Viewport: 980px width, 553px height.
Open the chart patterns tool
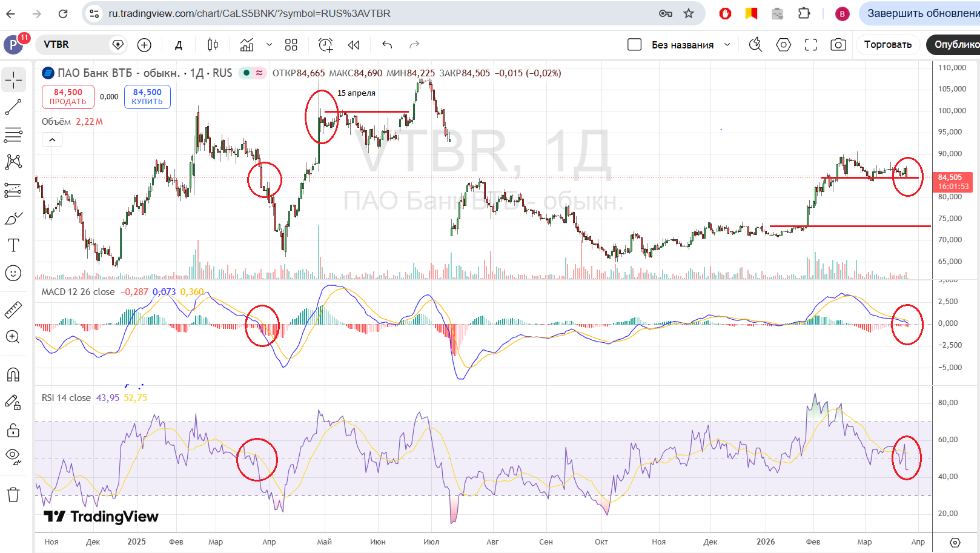point(13,162)
